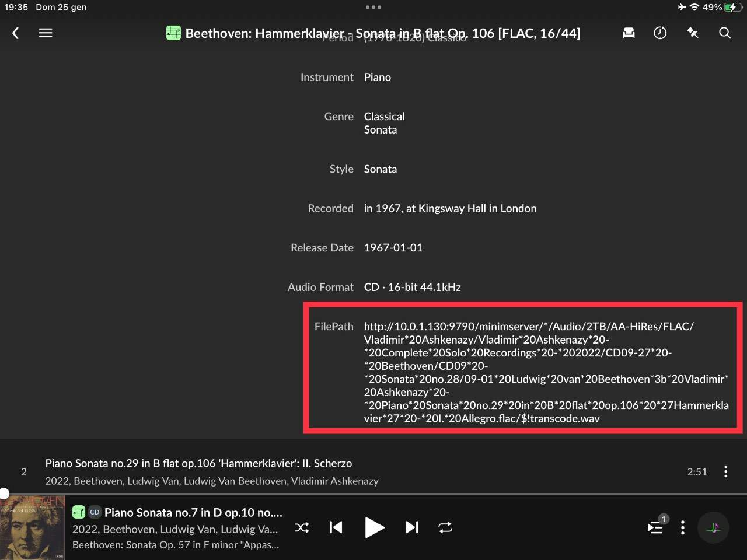Click the playback progress slider handle
Image resolution: width=747 pixels, height=560 pixels.
(4, 494)
